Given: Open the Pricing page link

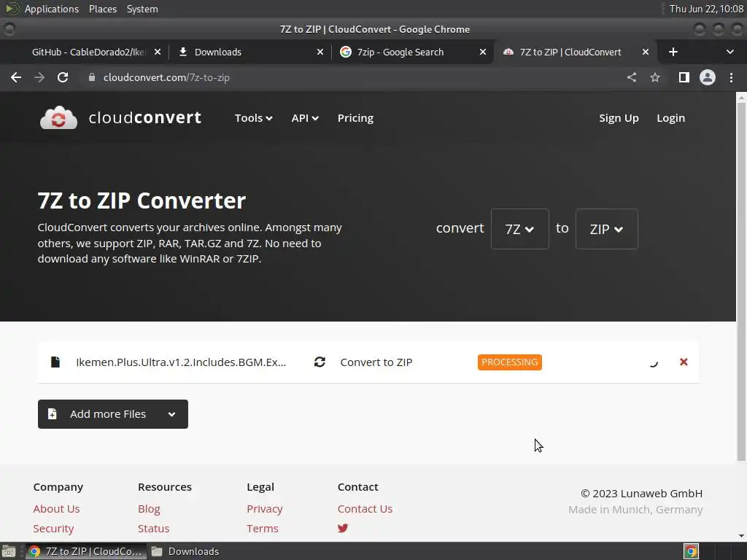Looking at the screenshot, I should pos(355,118).
